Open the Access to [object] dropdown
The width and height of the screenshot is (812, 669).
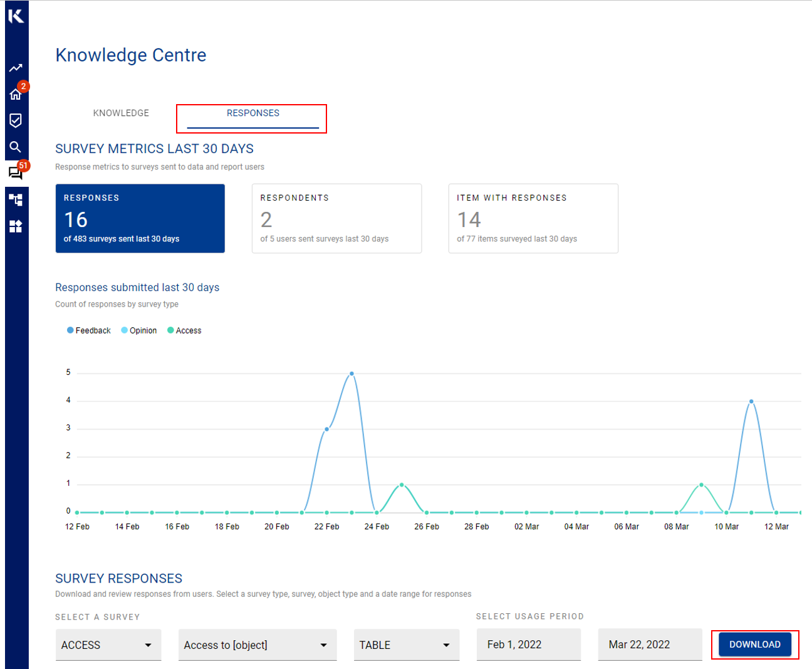coord(257,645)
